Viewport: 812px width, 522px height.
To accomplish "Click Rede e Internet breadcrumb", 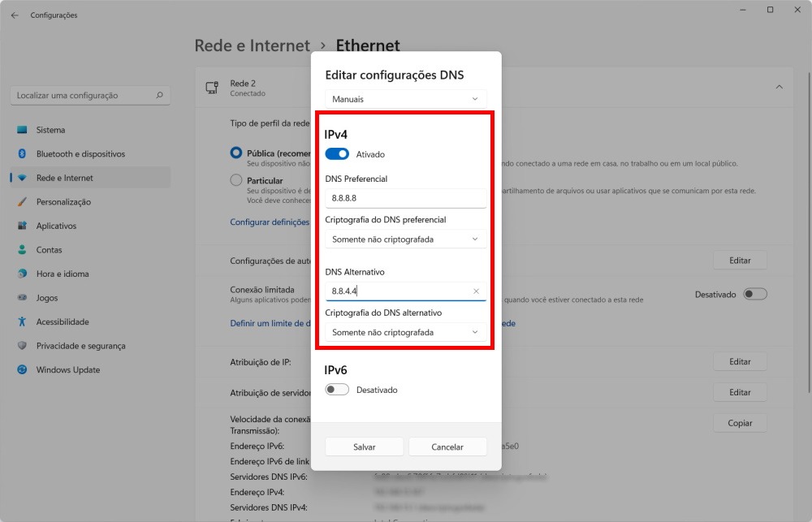I will point(253,45).
